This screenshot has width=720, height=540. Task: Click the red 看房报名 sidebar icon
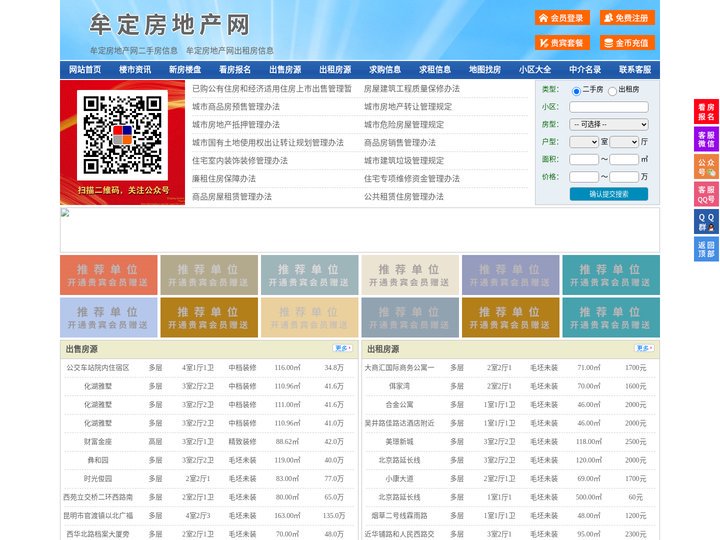[706, 112]
